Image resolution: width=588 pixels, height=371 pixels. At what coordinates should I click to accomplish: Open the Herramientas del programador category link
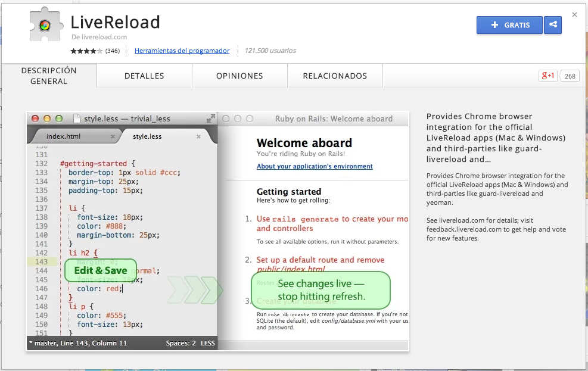click(x=182, y=51)
